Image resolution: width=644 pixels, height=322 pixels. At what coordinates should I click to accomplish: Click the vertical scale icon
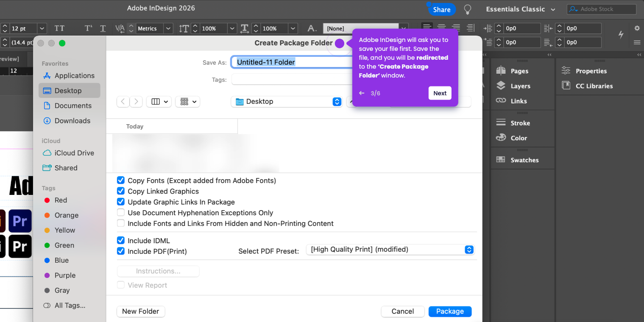pyautogui.click(x=184, y=28)
